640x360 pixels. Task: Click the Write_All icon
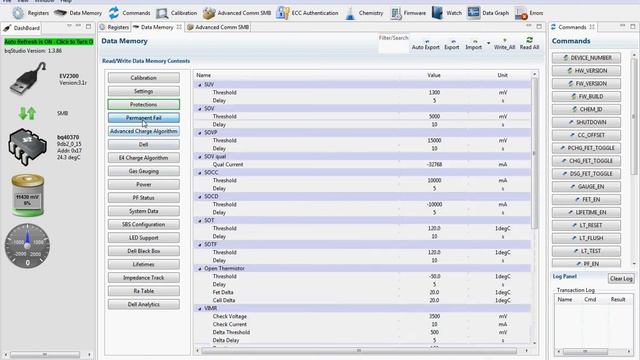pos(504,41)
